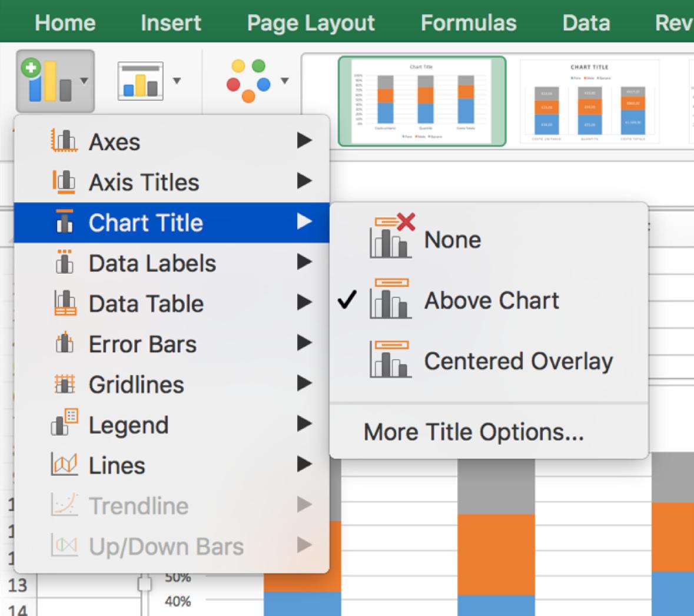Select Centered Overlay title option
The image size is (694, 616).
(518, 361)
